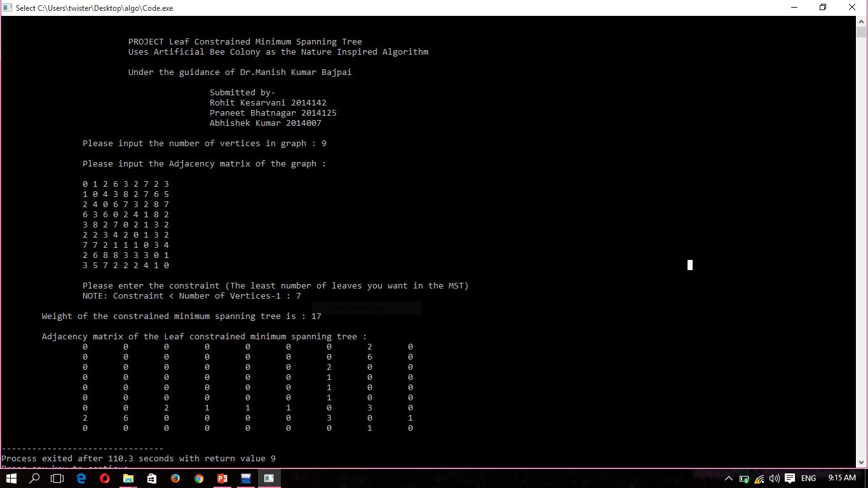Click the text 'PROJECT Leaf Constrained Minimum Spanning Tree'
Image resolution: width=868 pixels, height=488 pixels.
245,41
